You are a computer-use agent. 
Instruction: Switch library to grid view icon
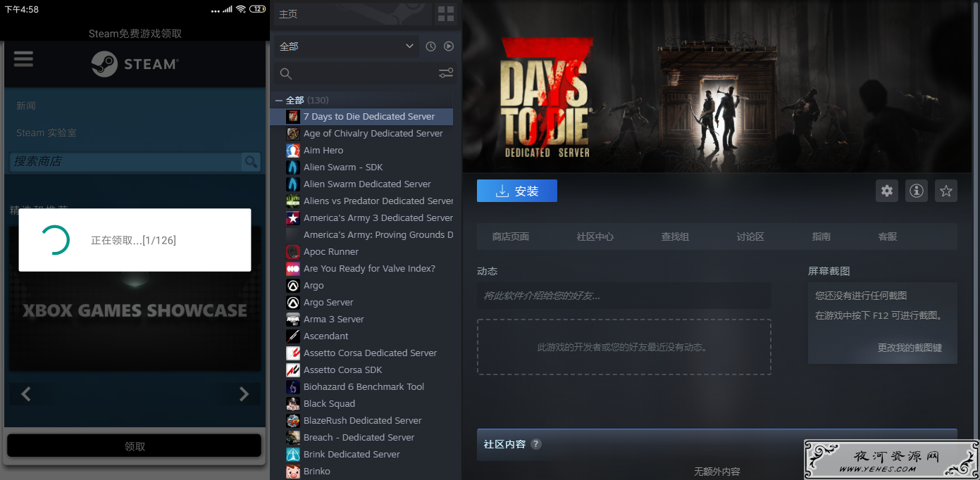[446, 13]
